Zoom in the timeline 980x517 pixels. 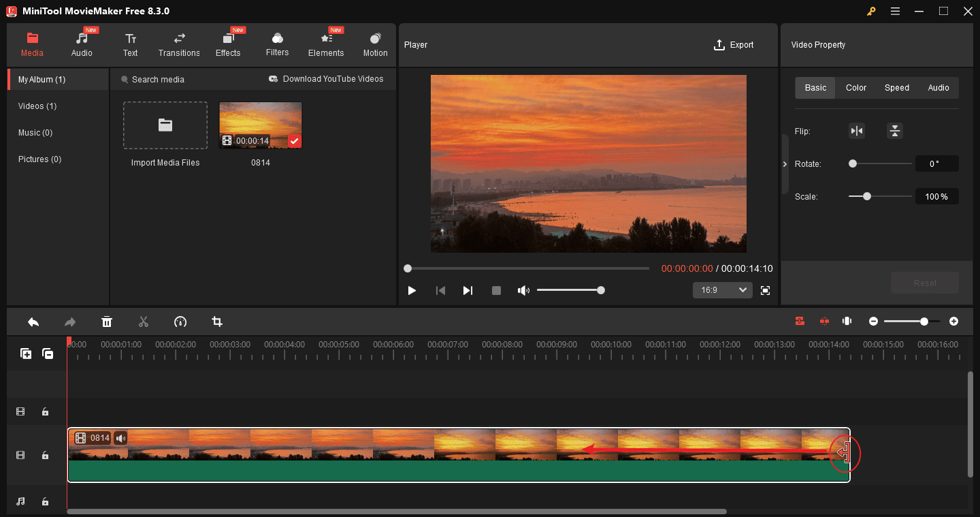(953, 321)
